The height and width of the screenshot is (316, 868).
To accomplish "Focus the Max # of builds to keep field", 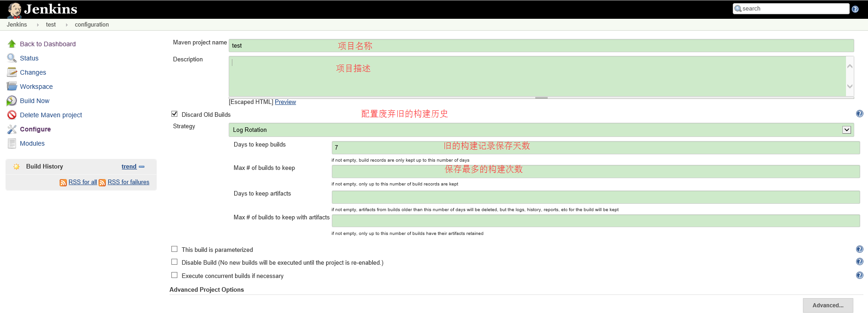I will coord(596,171).
